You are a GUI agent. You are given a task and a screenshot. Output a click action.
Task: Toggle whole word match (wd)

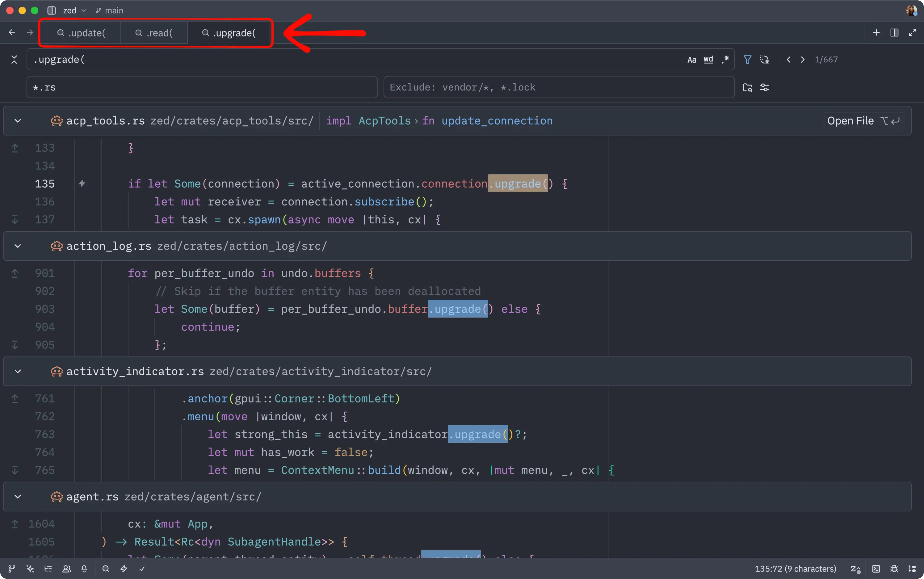pos(708,60)
